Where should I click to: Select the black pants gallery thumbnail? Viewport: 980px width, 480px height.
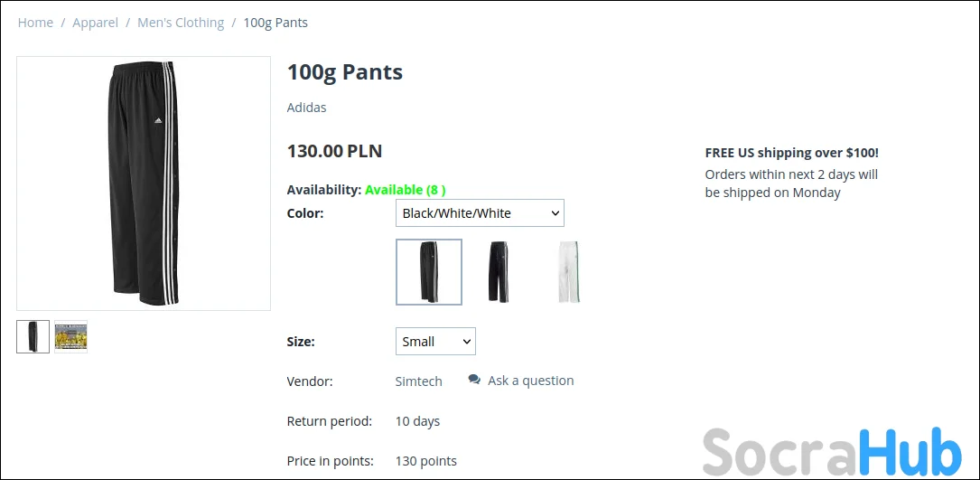33,337
